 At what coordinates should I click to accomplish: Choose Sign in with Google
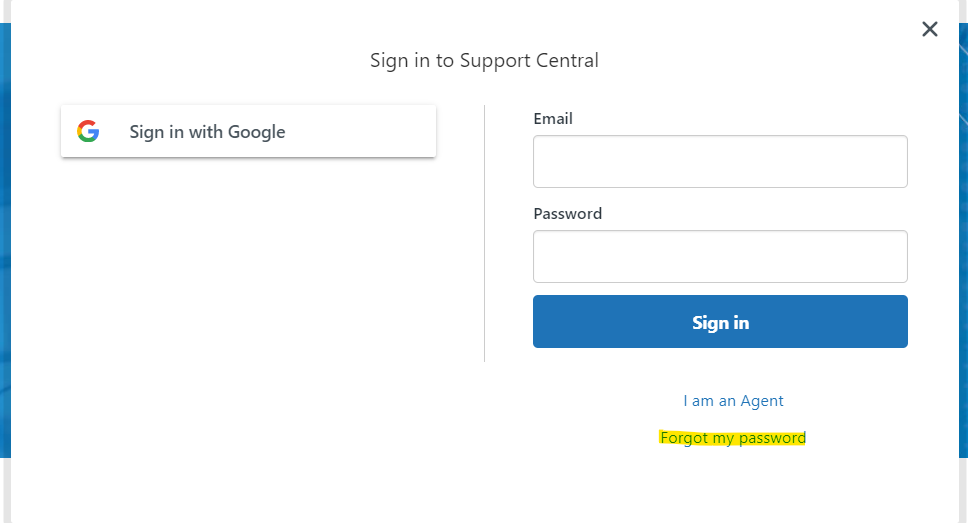click(248, 131)
